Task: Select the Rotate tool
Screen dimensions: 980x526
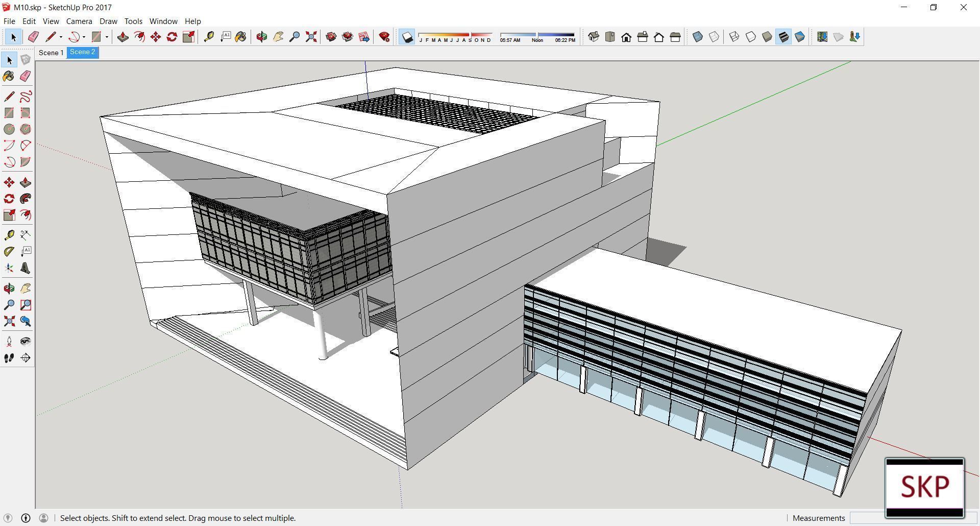Action: pos(172,37)
